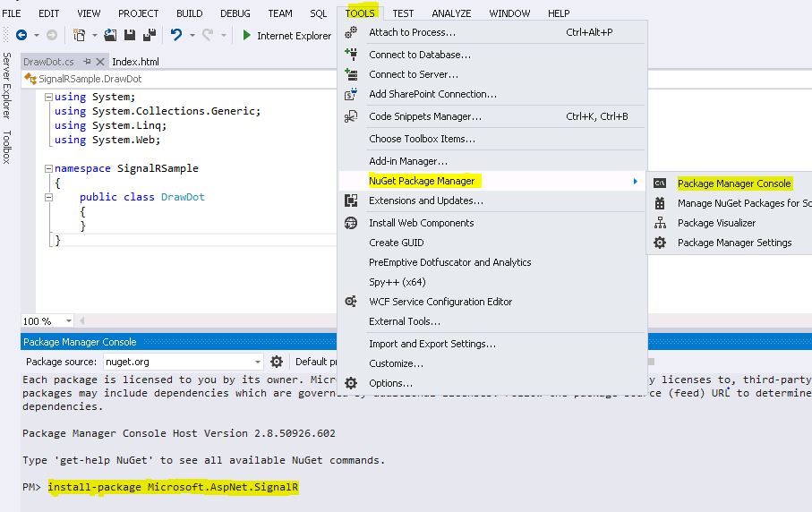Open the 100 % zoom dropdown

[70, 321]
